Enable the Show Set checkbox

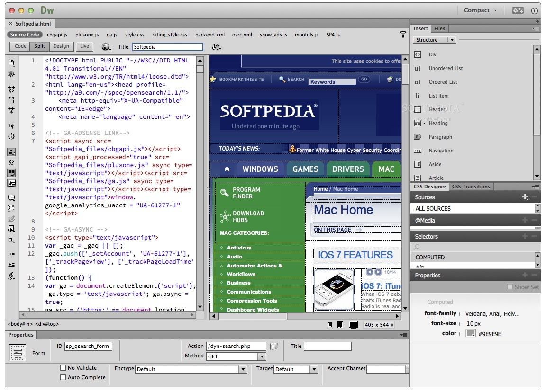pos(510,287)
